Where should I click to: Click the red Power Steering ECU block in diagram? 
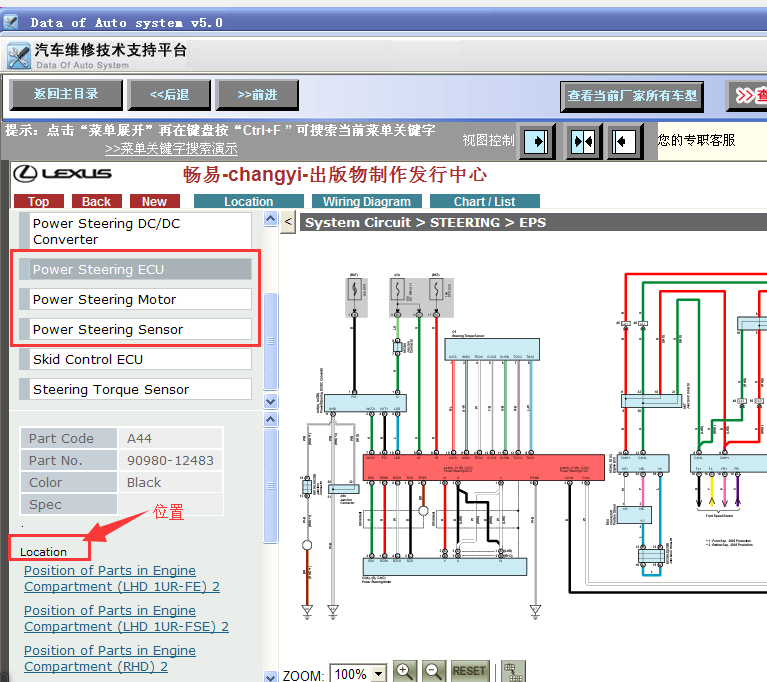coord(484,467)
